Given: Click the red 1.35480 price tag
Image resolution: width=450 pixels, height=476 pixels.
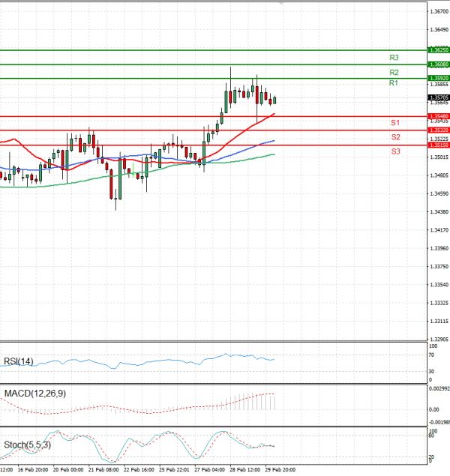Looking at the screenshot, I should pyautogui.click(x=439, y=117).
